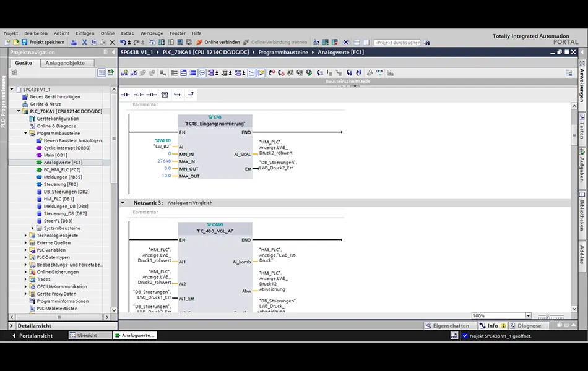Click the open project folder icon
The height and width of the screenshot is (371, 588).
[15, 42]
